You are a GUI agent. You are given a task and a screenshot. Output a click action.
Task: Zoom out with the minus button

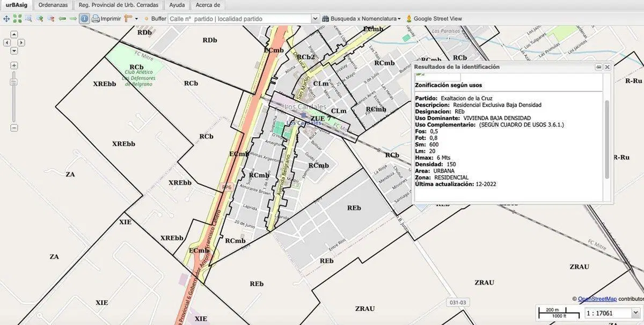14,128
